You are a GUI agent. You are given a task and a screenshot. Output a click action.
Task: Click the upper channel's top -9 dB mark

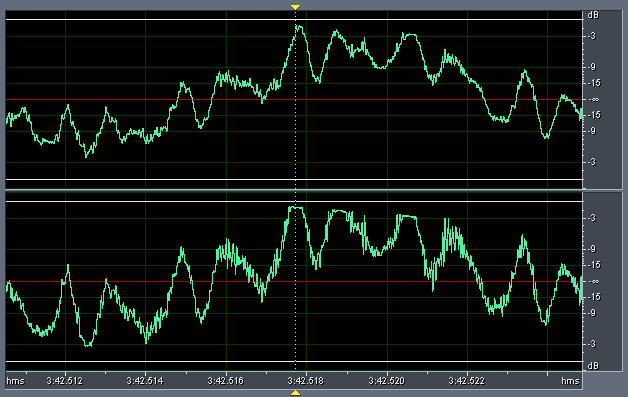point(592,67)
